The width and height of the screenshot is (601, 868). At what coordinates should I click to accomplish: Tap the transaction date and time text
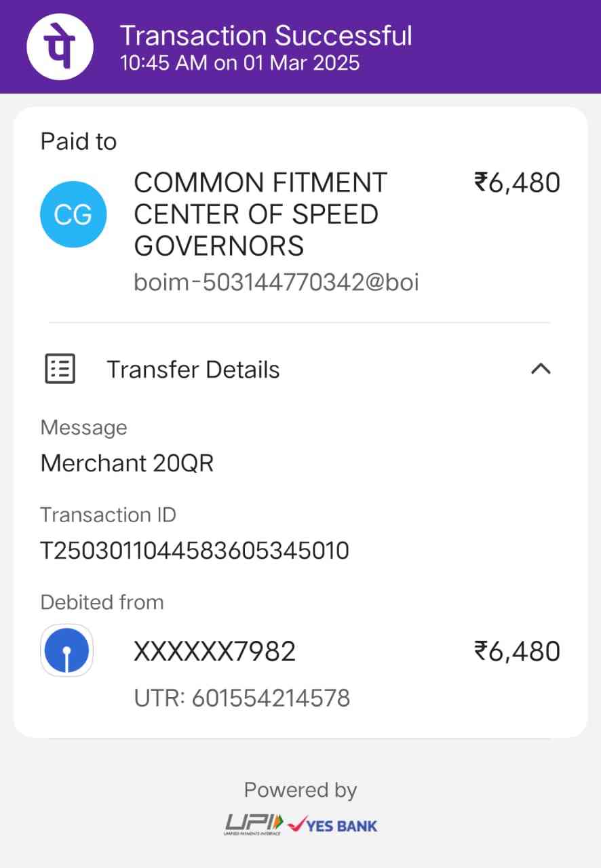[239, 63]
